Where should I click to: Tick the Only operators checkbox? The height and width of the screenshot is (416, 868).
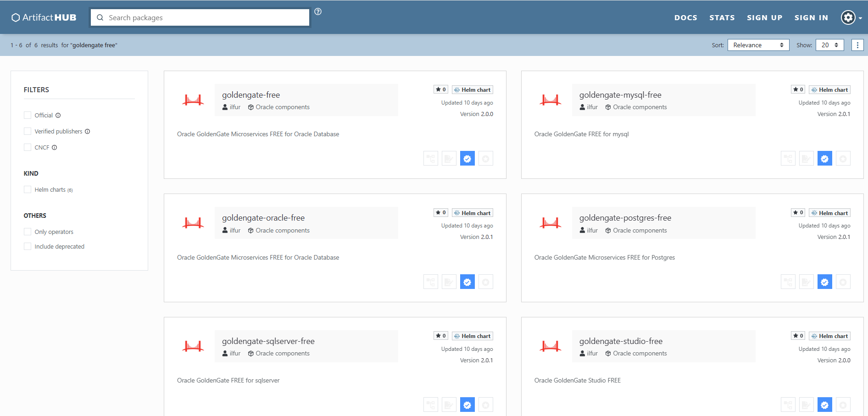28,232
